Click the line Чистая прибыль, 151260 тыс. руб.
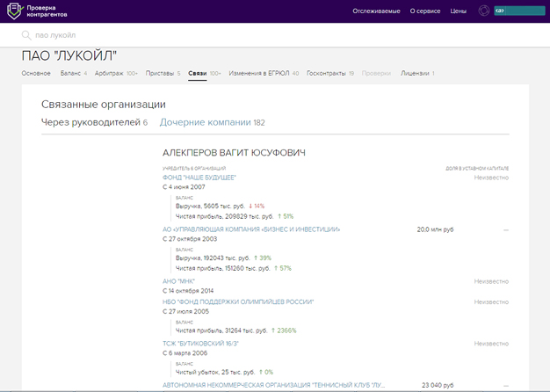The width and height of the screenshot is (550, 392). 223,268
